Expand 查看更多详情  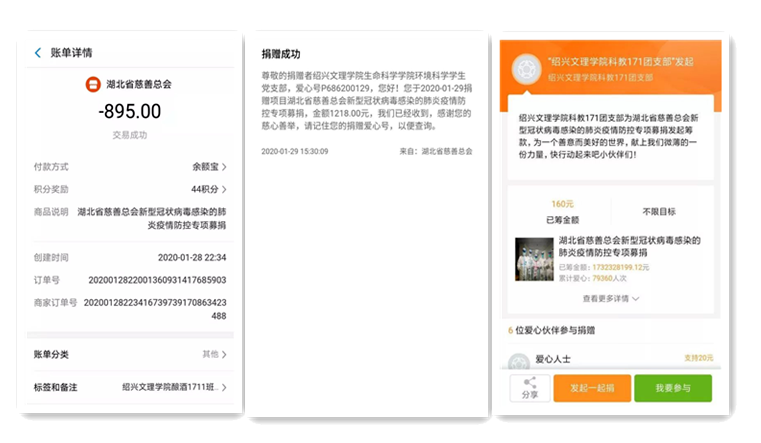(x=610, y=298)
